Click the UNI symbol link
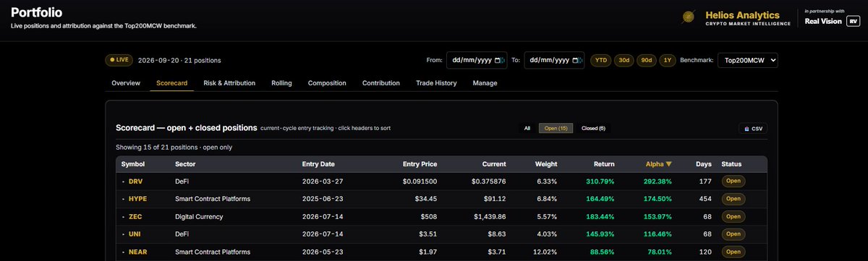The width and height of the screenshot is (868, 261). click(x=135, y=234)
